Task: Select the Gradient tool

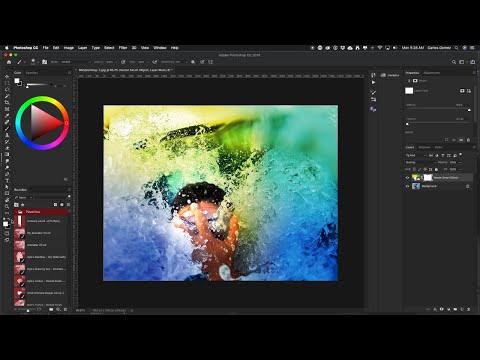Action: click(x=7, y=154)
